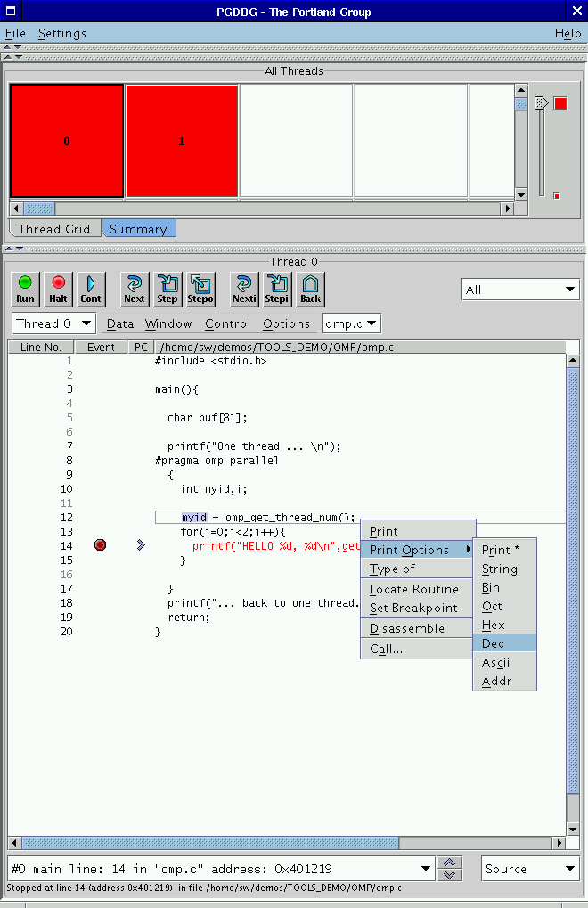This screenshot has height=908, width=588.
Task: Open the Source display mode dropdown
Action: tap(530, 869)
